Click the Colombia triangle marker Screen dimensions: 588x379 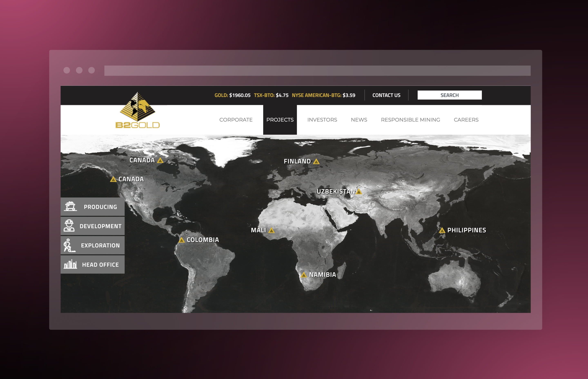[182, 240]
